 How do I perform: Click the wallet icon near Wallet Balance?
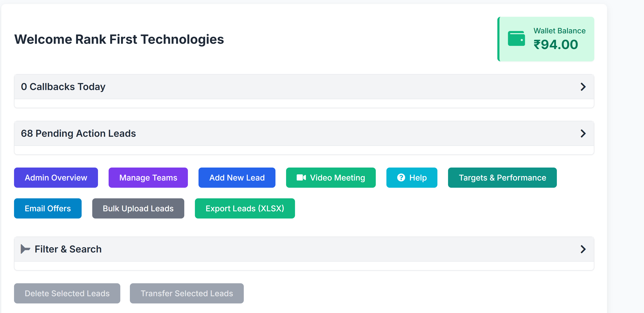pyautogui.click(x=516, y=39)
